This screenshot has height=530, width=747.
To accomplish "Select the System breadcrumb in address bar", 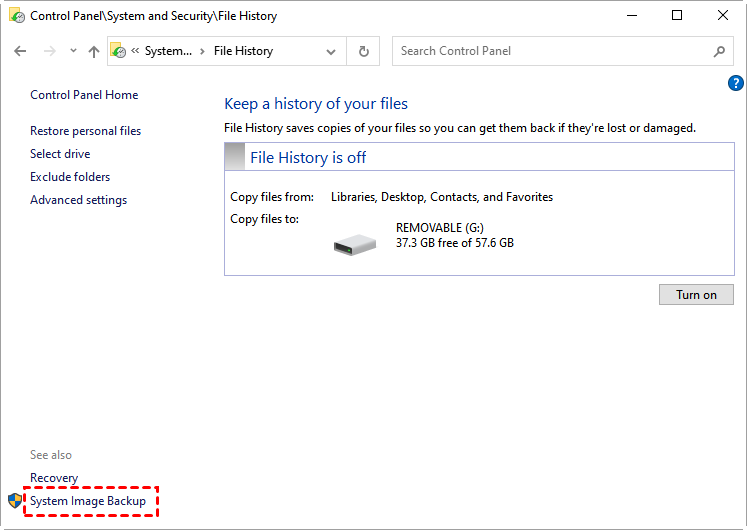I will (x=166, y=51).
